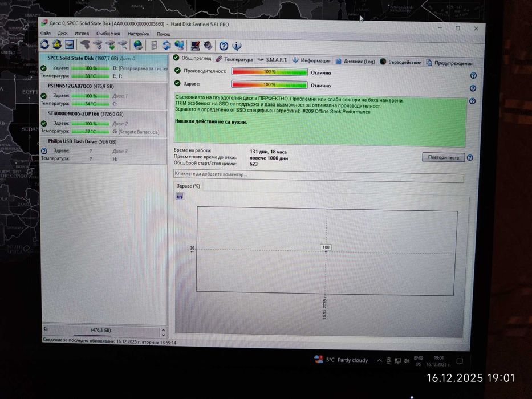Image resolution: width=532 pixels, height=399 pixels.
Task: Click the save icon above the health graph
Action: 180,196
